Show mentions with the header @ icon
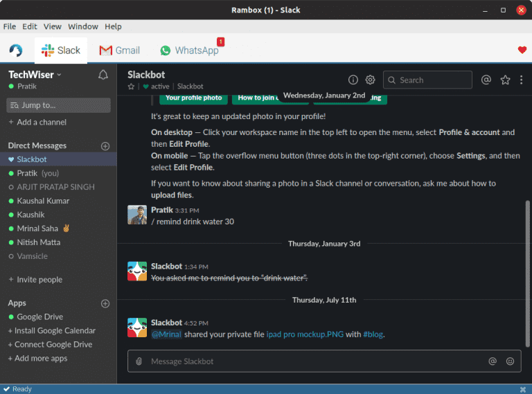Viewport: 532px width, 394px height. (x=486, y=80)
